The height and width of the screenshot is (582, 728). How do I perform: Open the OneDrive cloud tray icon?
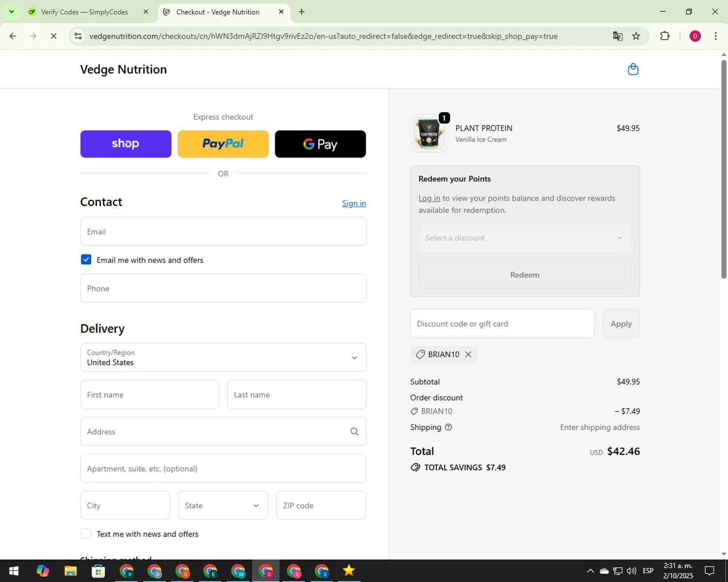[x=604, y=571]
